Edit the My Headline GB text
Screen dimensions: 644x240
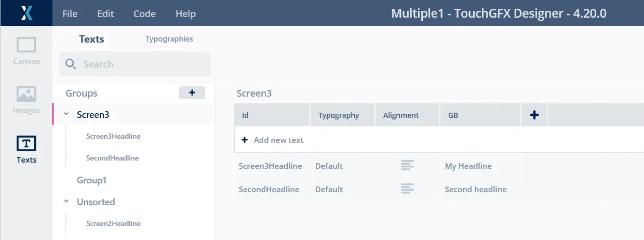tap(468, 166)
